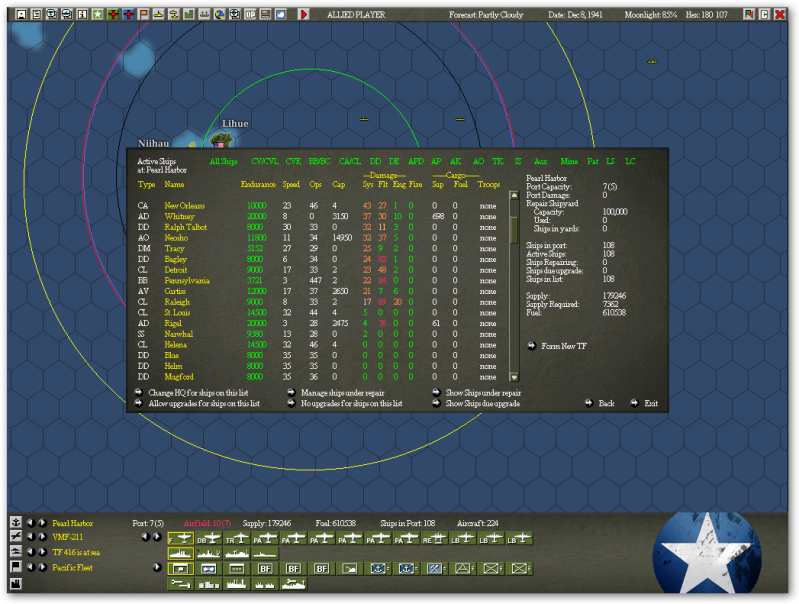
Task: Click scroll-down arrow of ship list scrollbar
Action: (x=514, y=377)
